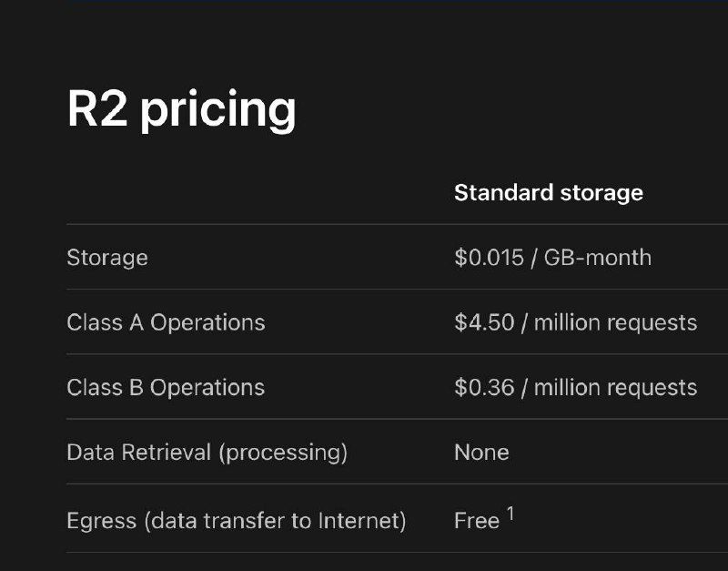
Task: Click the word Egress in the last row
Action: 98,521
